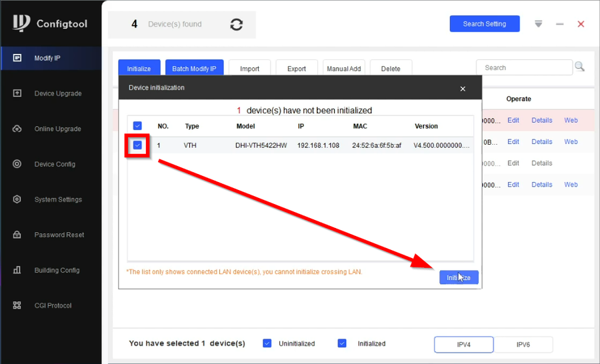Toggle the Initialized filter checkbox
Image resolution: width=600 pixels, height=364 pixels.
tap(342, 343)
